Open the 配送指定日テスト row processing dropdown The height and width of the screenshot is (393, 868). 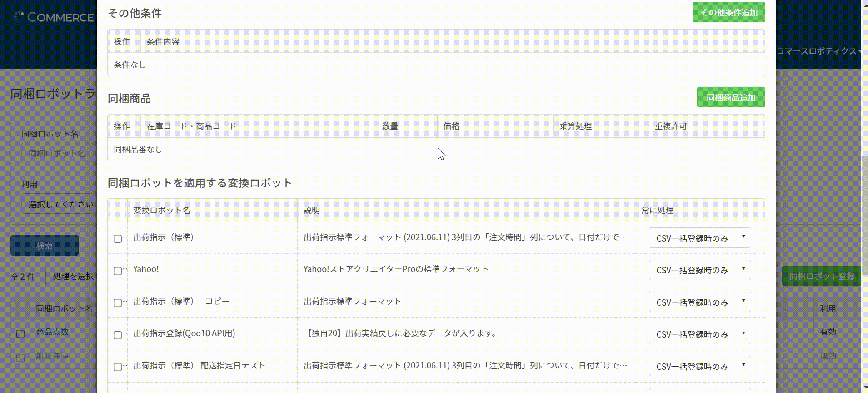coord(699,367)
